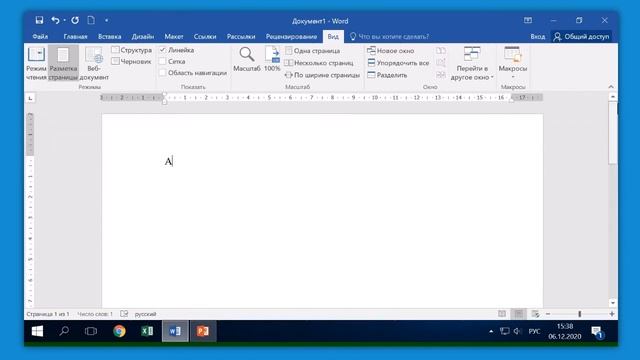Screen dimensions: 640x360
Task: Click the View Side by Side icon
Action: pos(441,51)
